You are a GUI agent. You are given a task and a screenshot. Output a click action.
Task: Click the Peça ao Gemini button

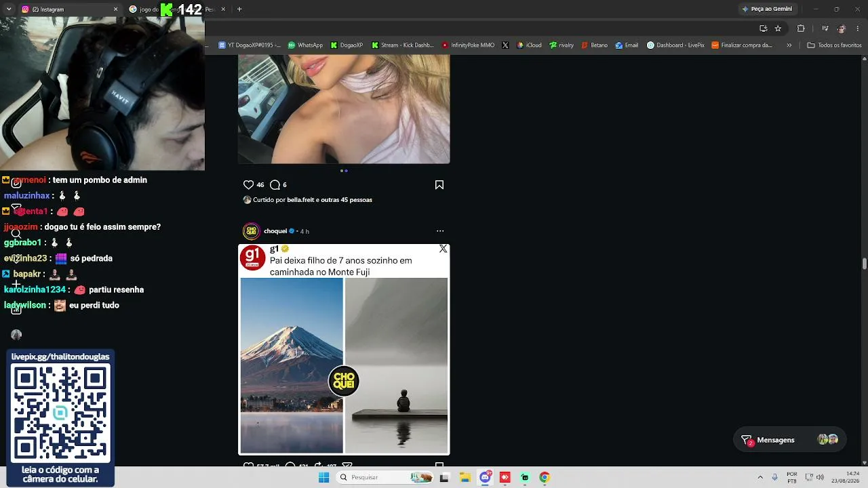[x=767, y=9]
